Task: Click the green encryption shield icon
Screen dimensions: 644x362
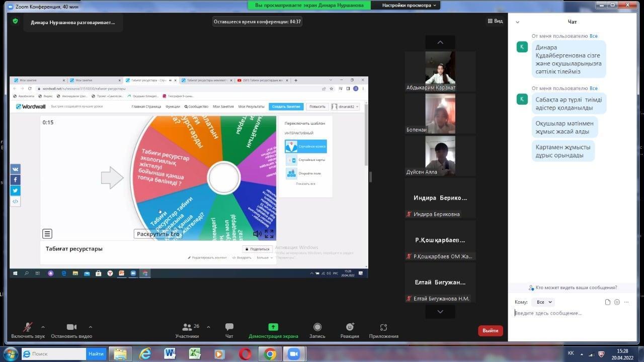Action: tap(15, 21)
